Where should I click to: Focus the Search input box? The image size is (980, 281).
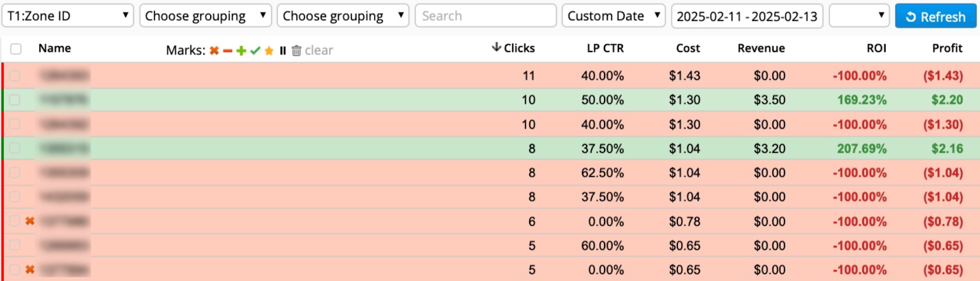485,16
